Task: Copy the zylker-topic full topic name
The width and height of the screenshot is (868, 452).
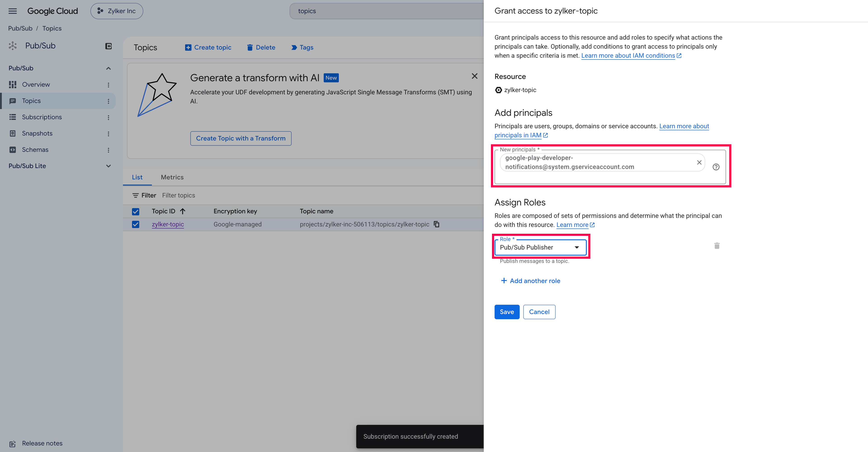Action: click(436, 224)
